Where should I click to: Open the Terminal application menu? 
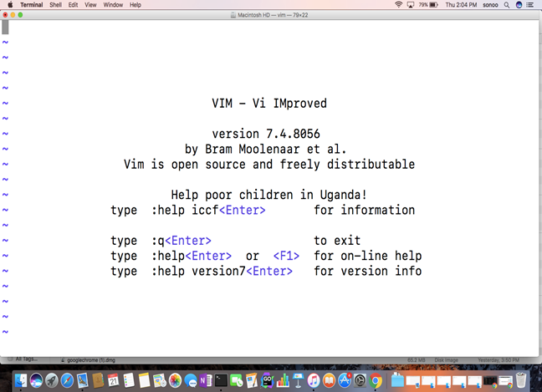(32, 5)
